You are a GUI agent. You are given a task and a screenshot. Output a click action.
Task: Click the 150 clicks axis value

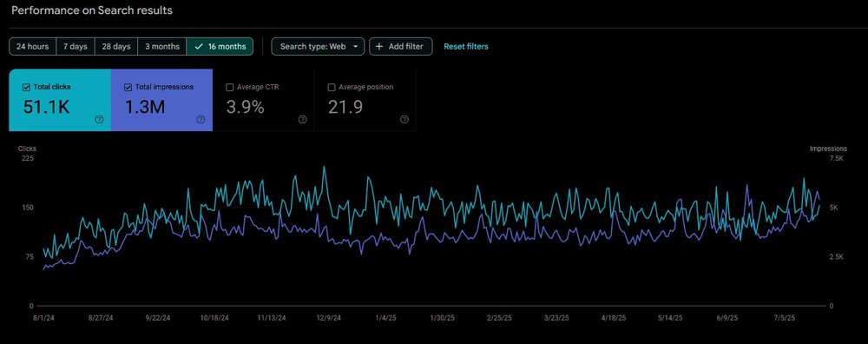click(27, 208)
